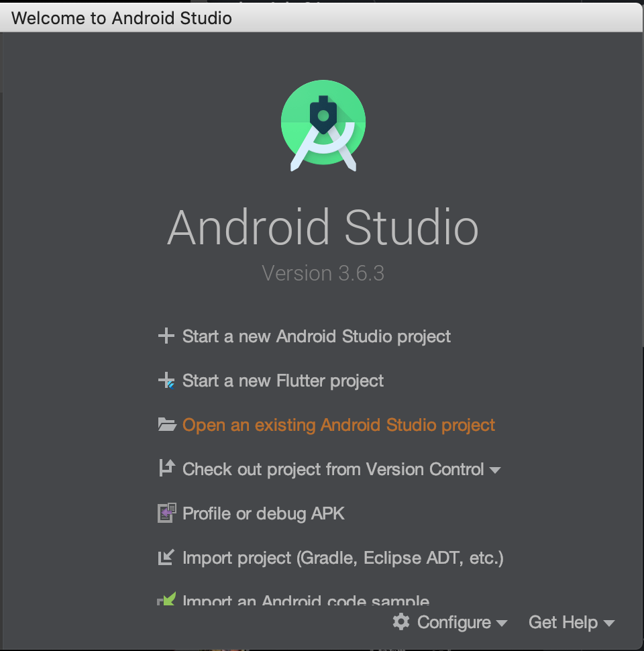Image resolution: width=644 pixels, height=651 pixels.
Task: Start a new Android Studio project
Action: coord(316,337)
